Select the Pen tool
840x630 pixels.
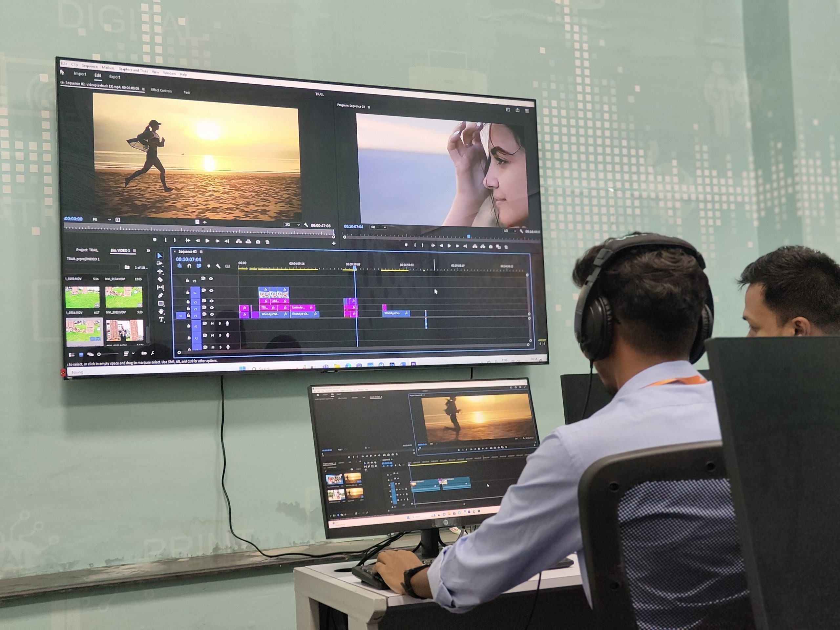click(160, 295)
